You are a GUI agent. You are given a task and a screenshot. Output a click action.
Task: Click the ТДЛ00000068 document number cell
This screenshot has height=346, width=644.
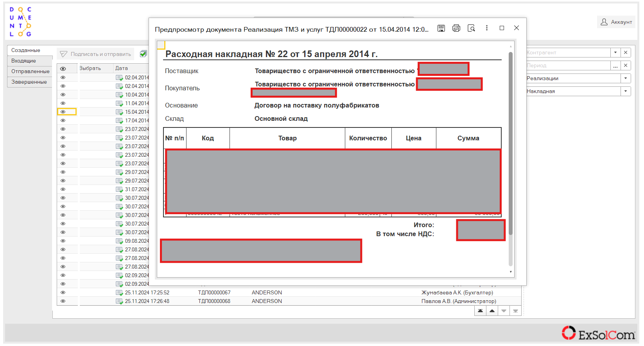click(214, 301)
